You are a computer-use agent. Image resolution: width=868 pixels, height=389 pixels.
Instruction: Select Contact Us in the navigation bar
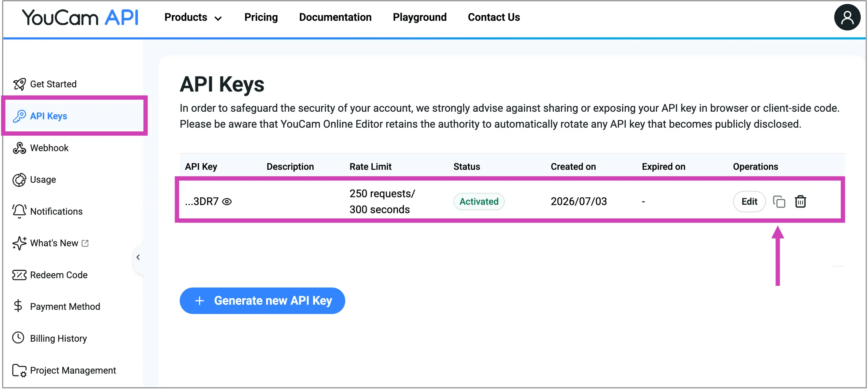[493, 17]
